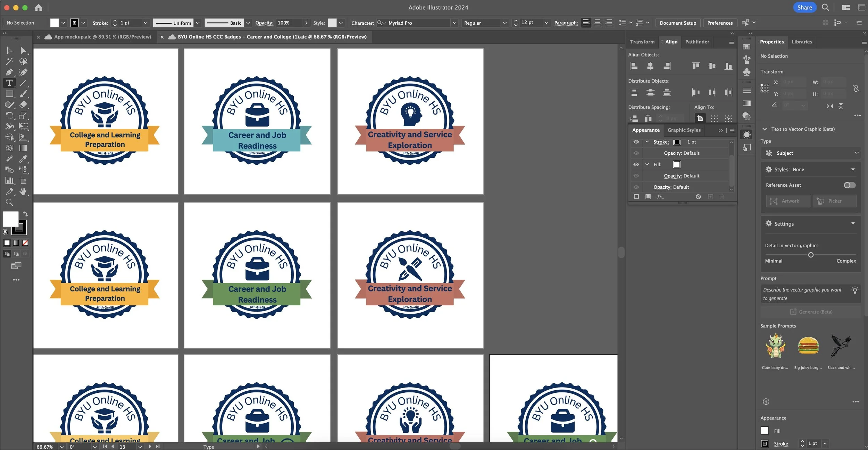868x450 pixels.
Task: Click horizontal align left icon in Align panel
Action: pos(634,66)
